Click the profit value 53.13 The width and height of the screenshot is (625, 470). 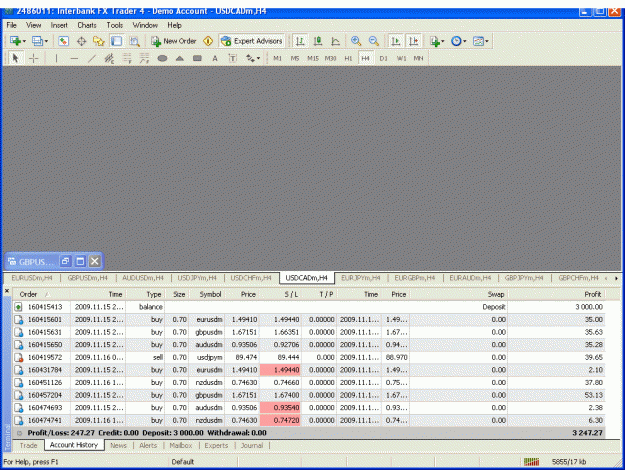(595, 395)
